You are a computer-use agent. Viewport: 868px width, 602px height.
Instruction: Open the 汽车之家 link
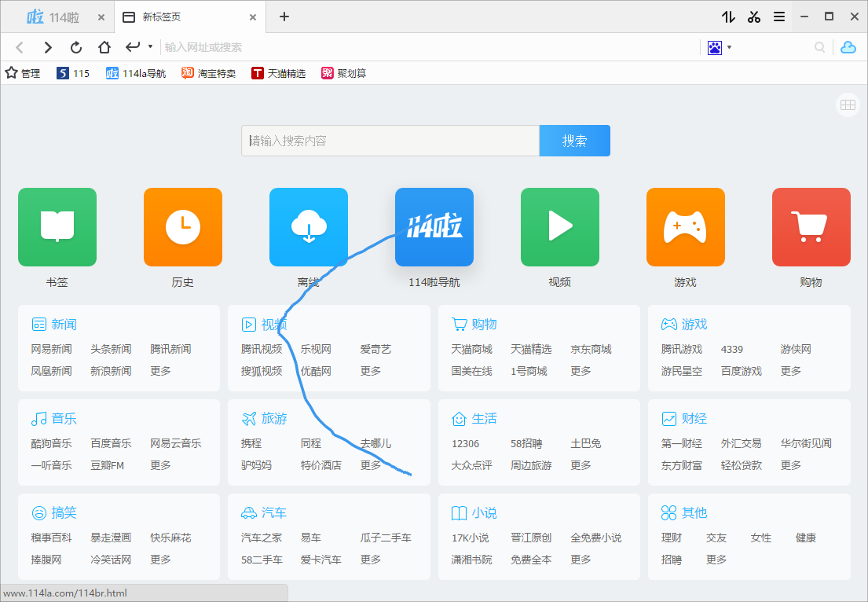click(x=262, y=538)
